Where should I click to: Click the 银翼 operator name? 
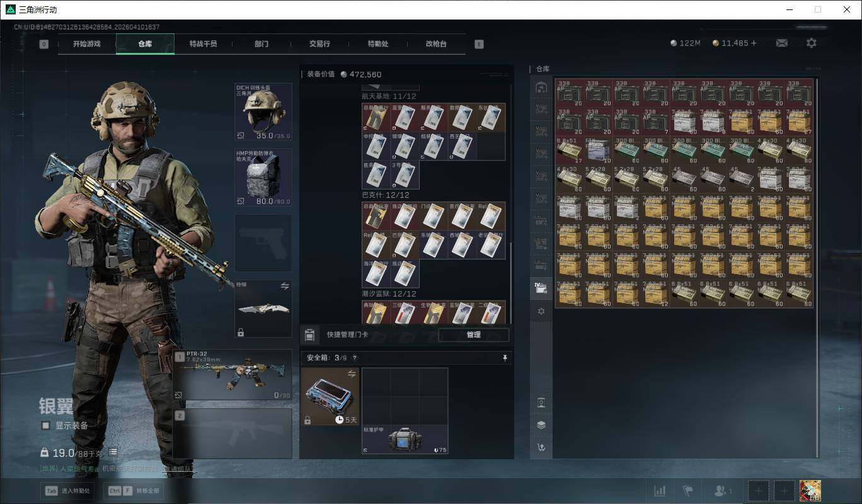click(56, 406)
